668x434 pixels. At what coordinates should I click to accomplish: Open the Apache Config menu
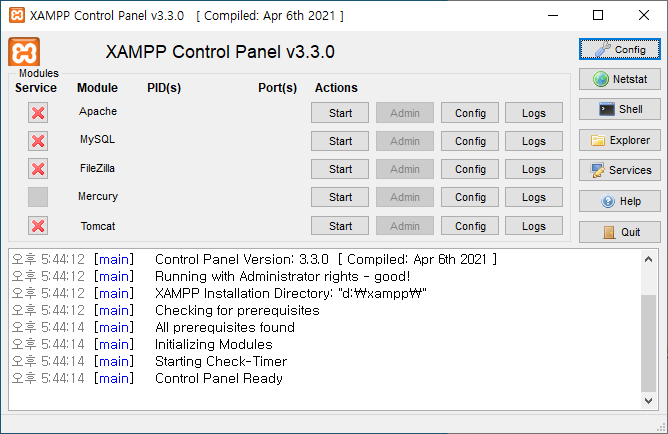click(x=470, y=113)
